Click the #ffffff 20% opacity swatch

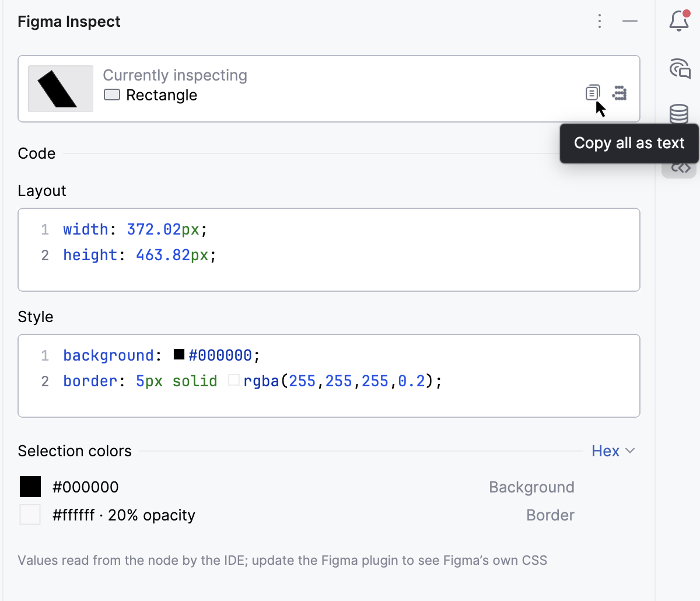(x=30, y=515)
